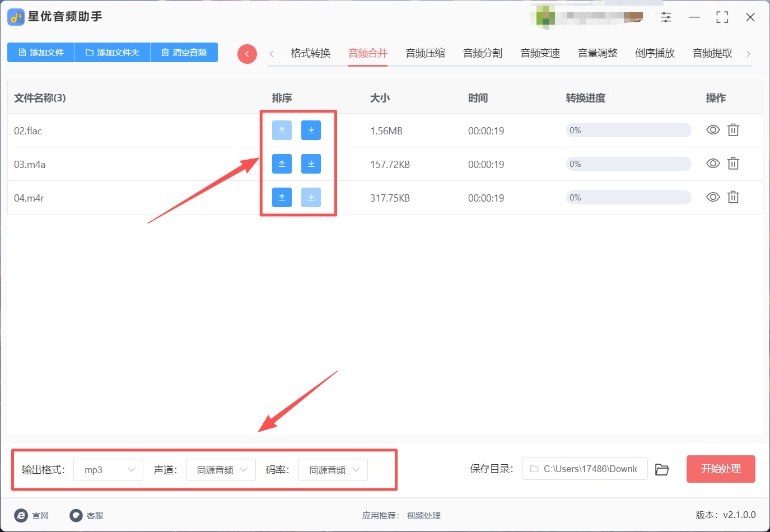Image resolution: width=770 pixels, height=532 pixels.
Task: Click the save directory path field
Action: (x=585, y=469)
